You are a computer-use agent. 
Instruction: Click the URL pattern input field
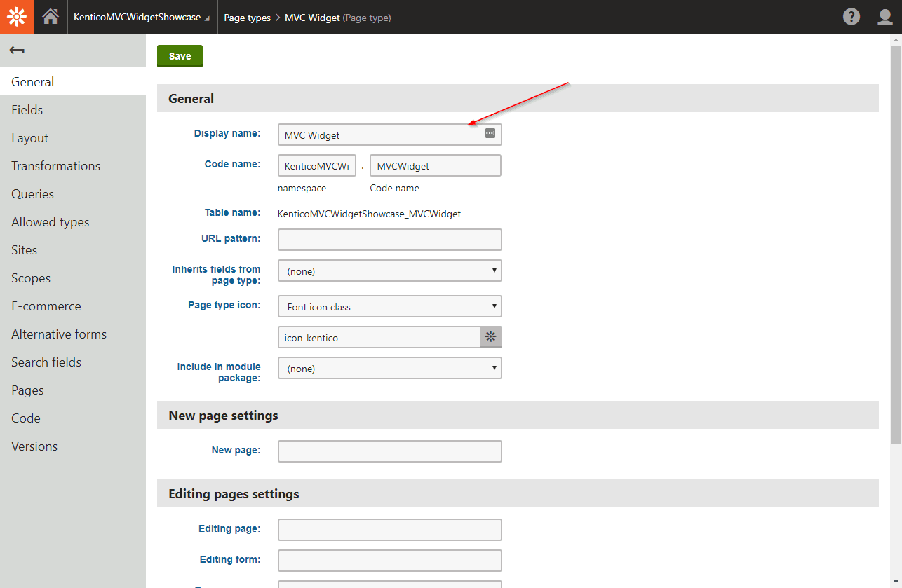pyautogui.click(x=390, y=239)
